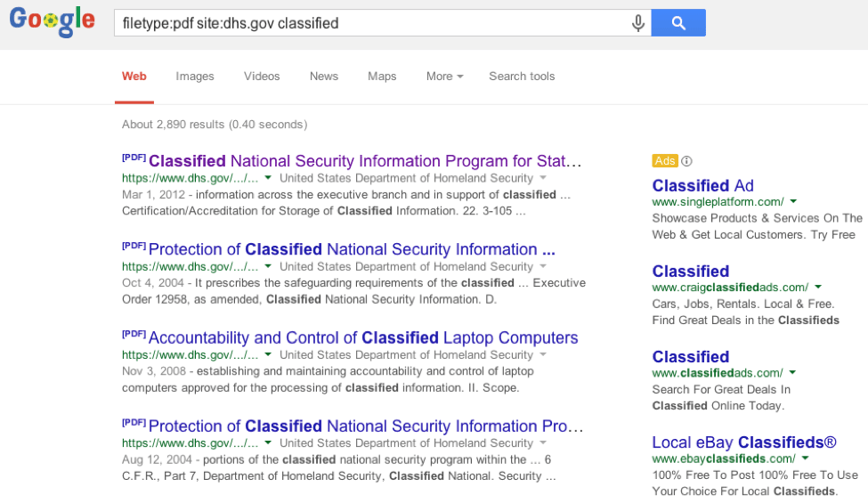Image resolution: width=868 pixels, height=503 pixels.
Task: Switch to the Images tab
Action: pos(195,77)
